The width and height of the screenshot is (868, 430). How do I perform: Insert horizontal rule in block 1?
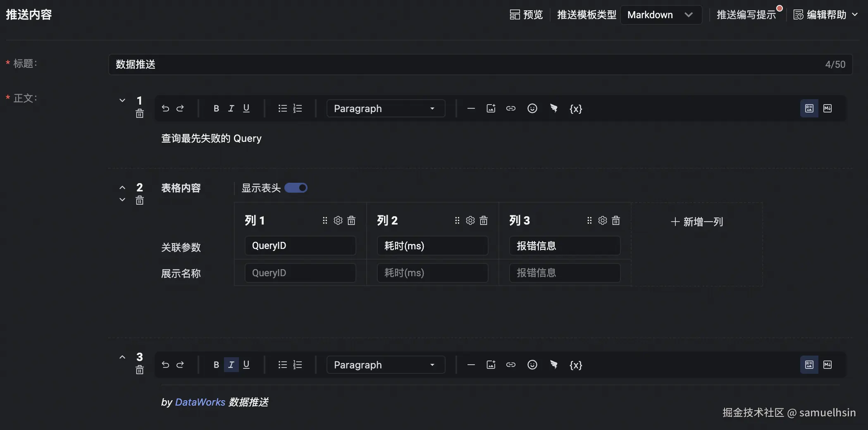[471, 108]
